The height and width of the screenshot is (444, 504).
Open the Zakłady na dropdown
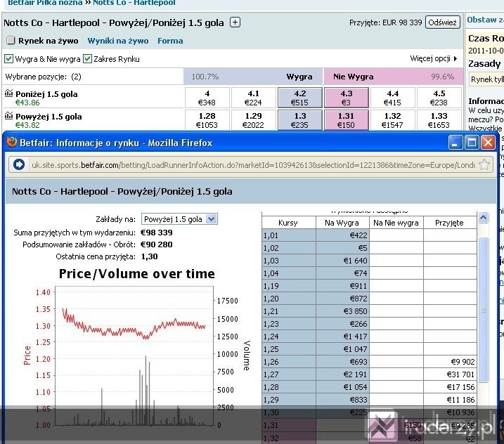179,219
